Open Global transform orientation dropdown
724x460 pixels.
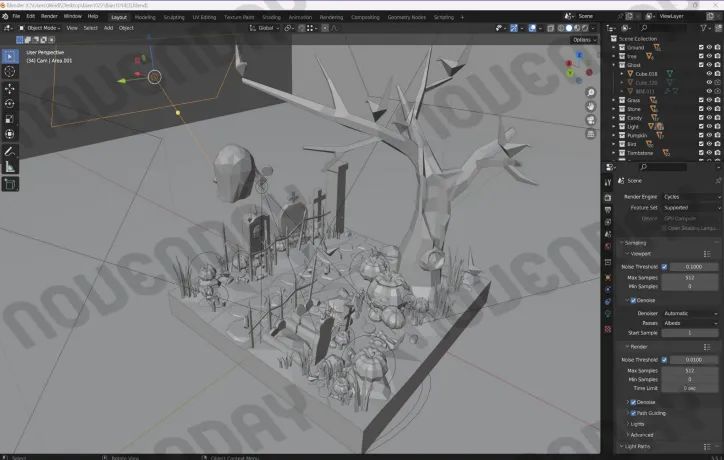click(x=265, y=28)
